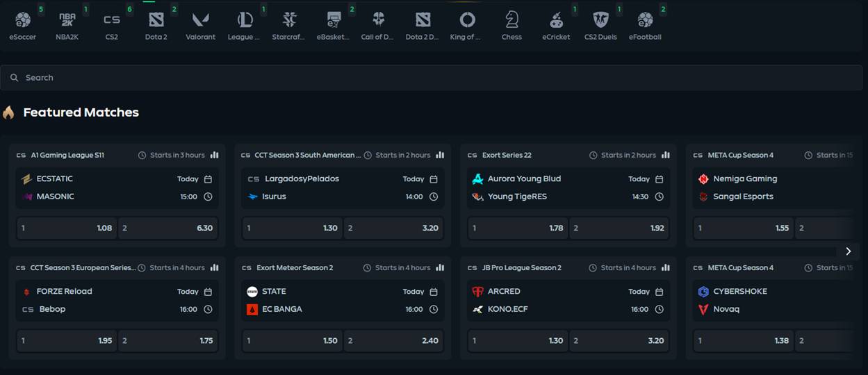This screenshot has height=375, width=868.
Task: Select Isurus odds 3.20
Action: 393,228
